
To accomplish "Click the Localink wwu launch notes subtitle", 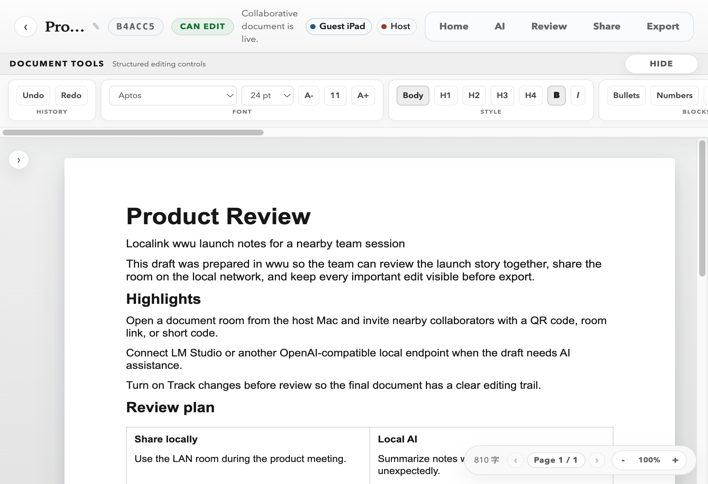I will coord(266,243).
